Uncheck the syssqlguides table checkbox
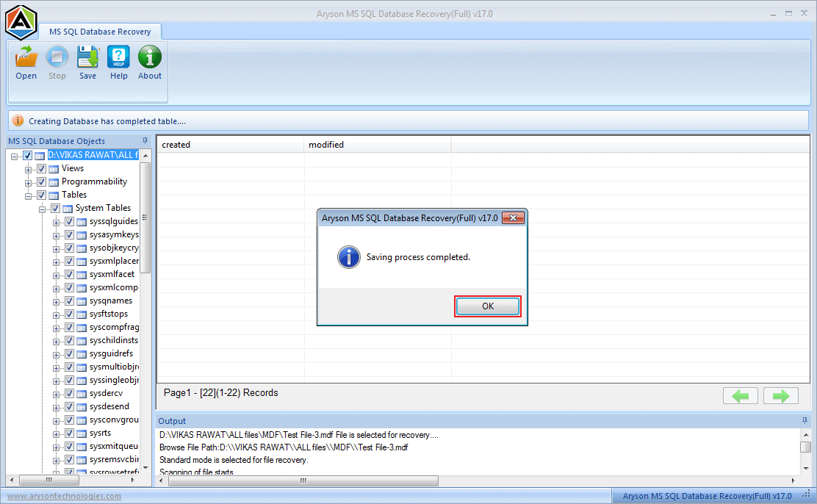Screen dimensions: 817x504 [x=68, y=221]
